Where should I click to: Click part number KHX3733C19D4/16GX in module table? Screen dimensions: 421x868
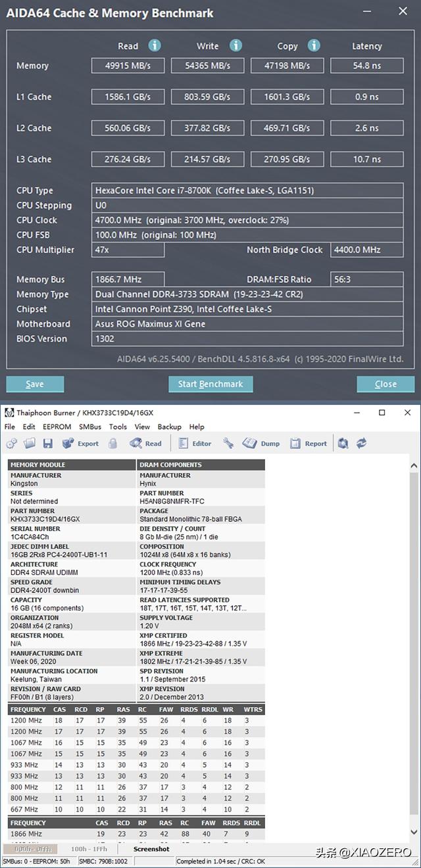point(45,519)
